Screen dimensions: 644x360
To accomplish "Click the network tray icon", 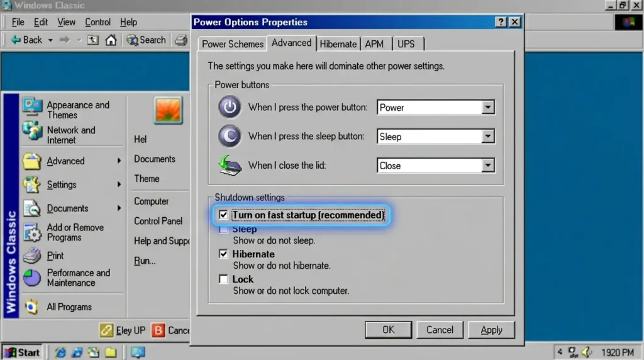I will 572,352.
